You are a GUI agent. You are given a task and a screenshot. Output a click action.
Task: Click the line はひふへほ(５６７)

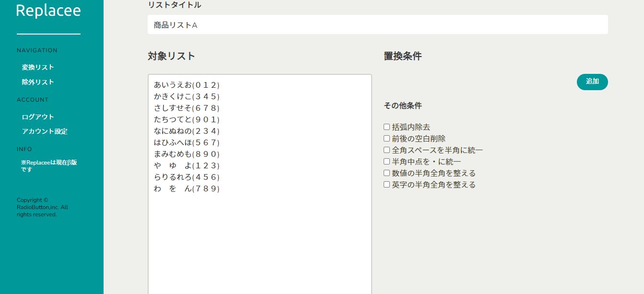pos(187,143)
